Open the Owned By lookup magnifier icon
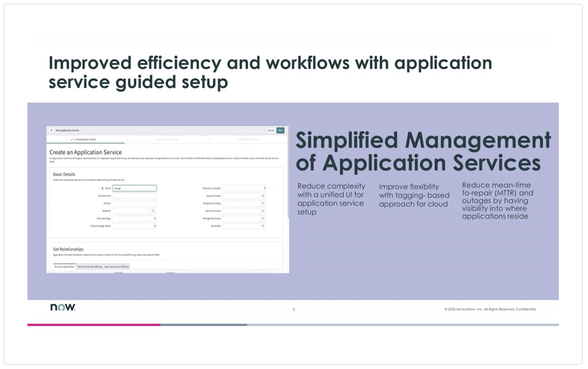The height and width of the screenshot is (369, 588). pos(263,226)
